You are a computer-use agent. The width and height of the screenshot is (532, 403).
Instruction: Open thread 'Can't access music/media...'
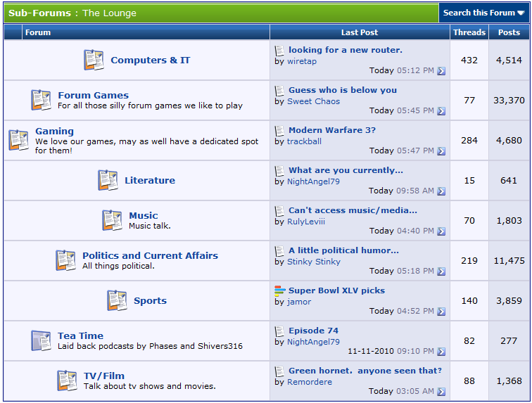click(353, 210)
